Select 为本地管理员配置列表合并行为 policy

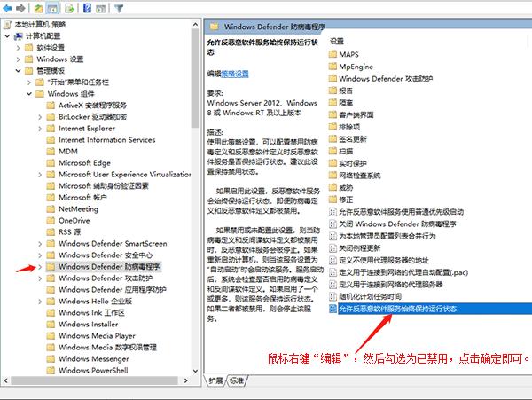click(387, 236)
